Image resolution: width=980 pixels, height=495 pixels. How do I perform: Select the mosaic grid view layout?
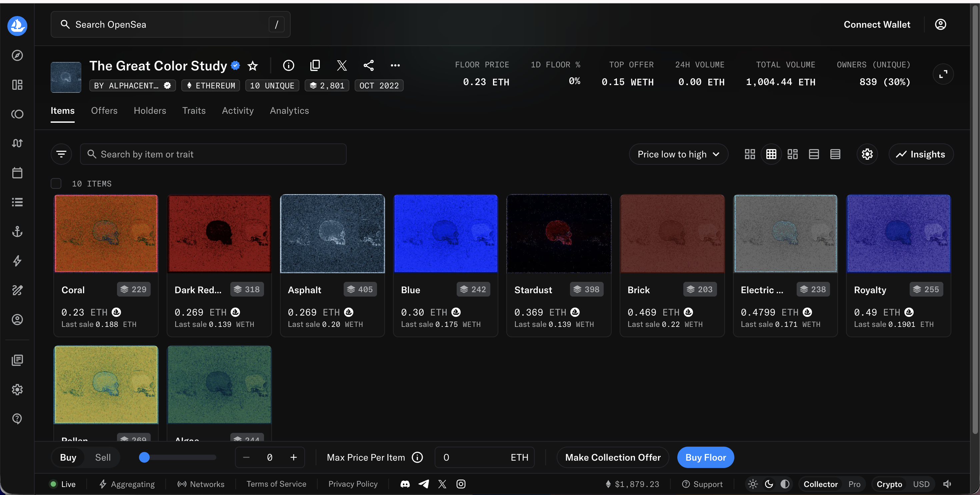pyautogui.click(x=792, y=154)
